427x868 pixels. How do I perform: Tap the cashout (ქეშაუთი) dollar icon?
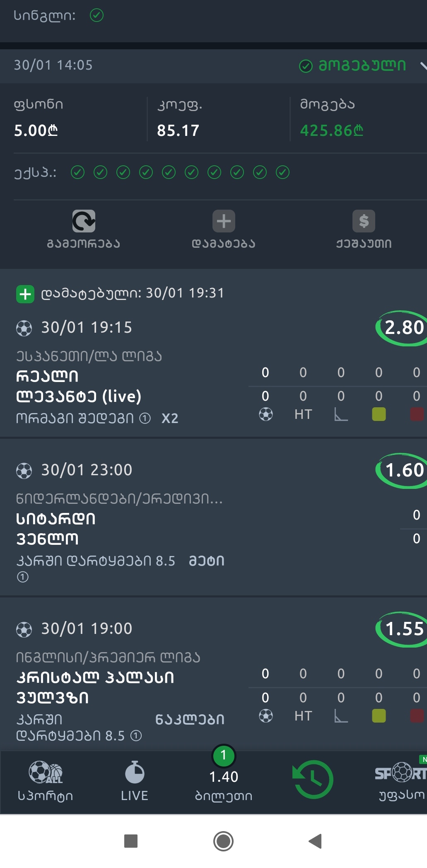coord(364,221)
